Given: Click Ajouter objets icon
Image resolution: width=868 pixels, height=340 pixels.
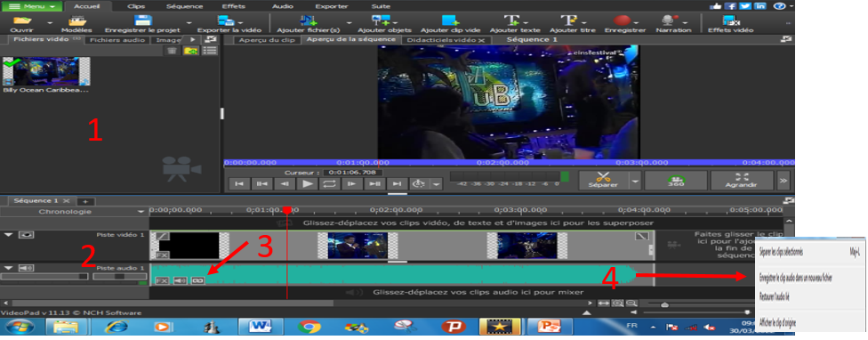Looking at the screenshot, I should [x=381, y=20].
